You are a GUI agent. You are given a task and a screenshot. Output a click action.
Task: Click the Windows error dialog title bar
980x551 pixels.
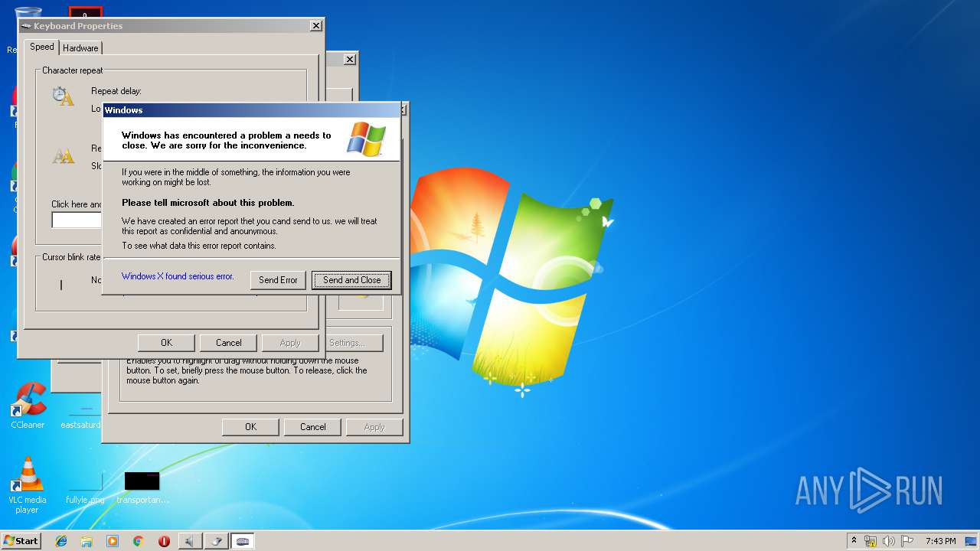(251, 110)
